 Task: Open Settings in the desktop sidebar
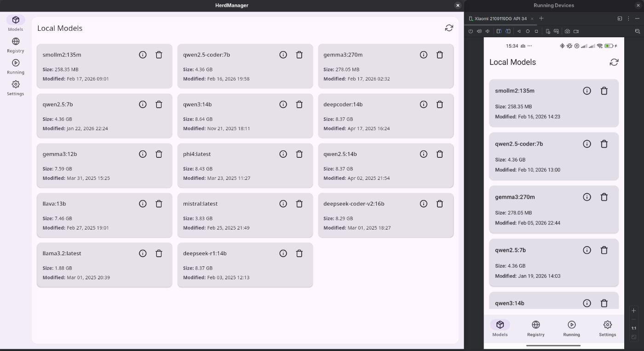16,87
